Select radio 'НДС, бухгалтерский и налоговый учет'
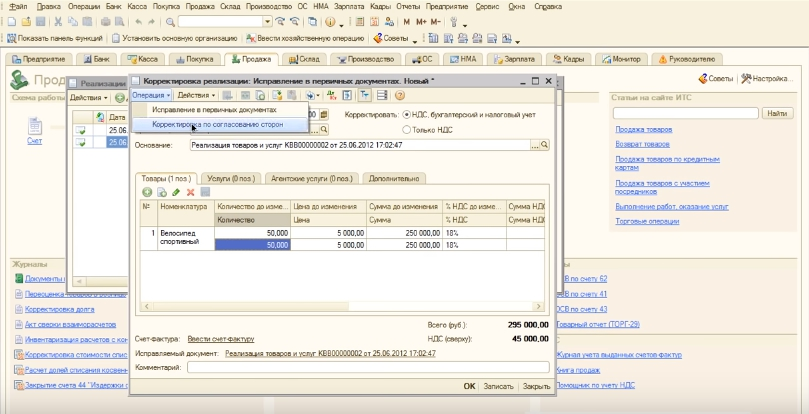 coord(406,115)
